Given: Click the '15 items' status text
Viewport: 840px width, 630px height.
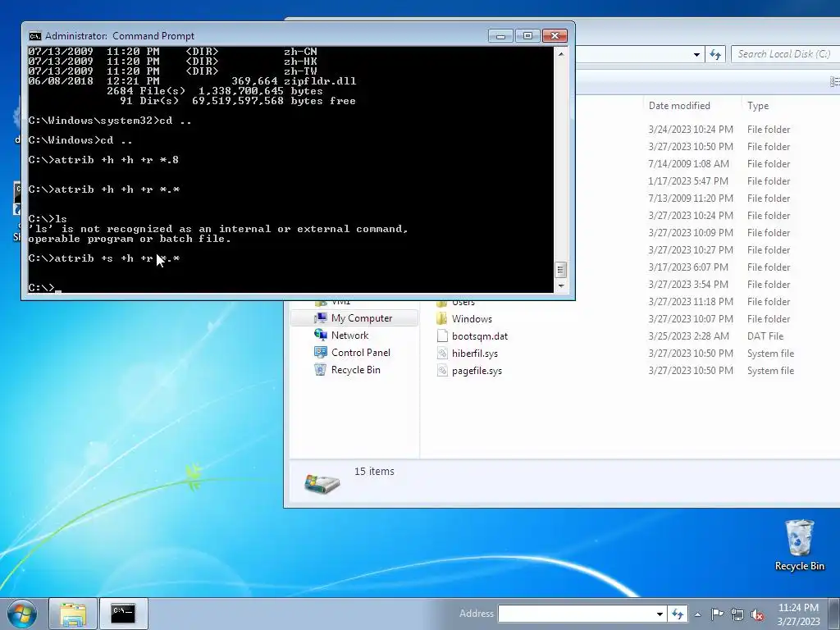Looking at the screenshot, I should click(374, 472).
